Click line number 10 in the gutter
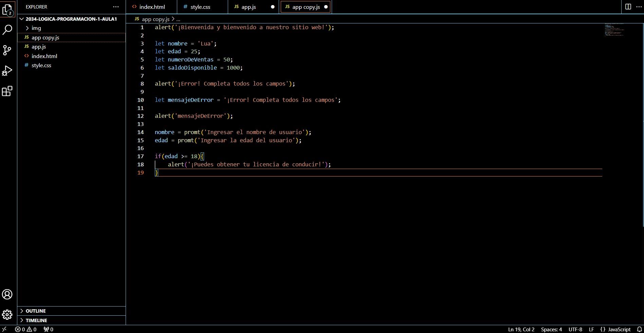The image size is (644, 333). pos(140,100)
